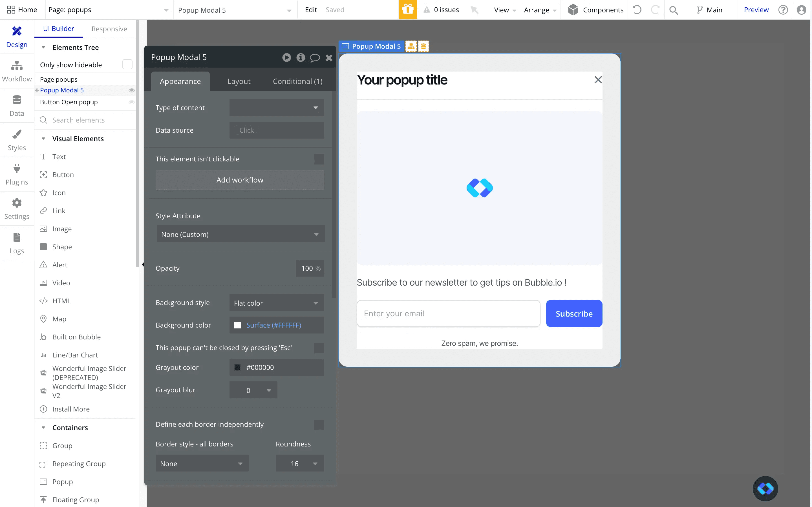
Task: Undo the last action
Action: 637,10
